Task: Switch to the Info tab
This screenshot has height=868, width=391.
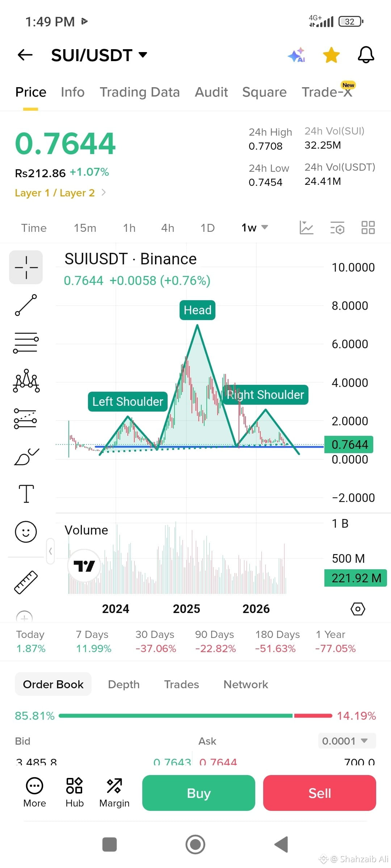Action: 72,92
